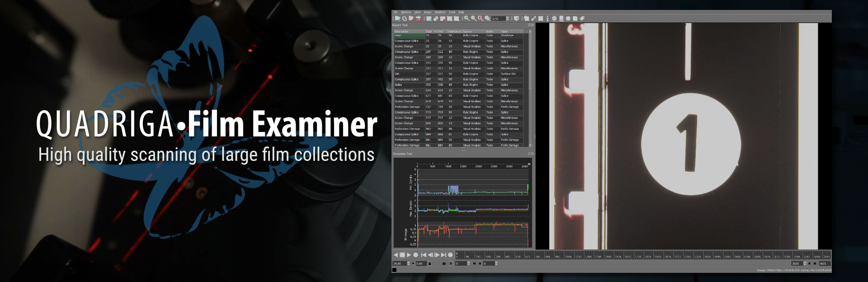Click timeline ruler at frame 1152
This screenshot has height=282, width=868.
(x=579, y=256)
